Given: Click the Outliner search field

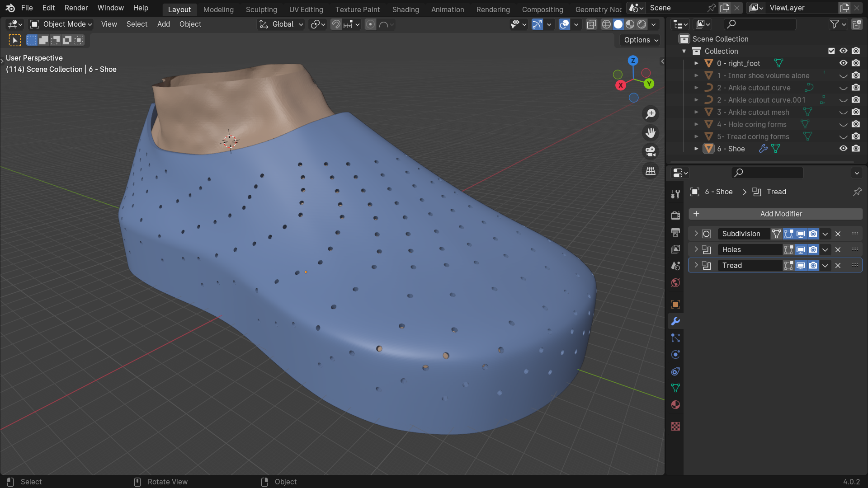Looking at the screenshot, I should point(761,24).
